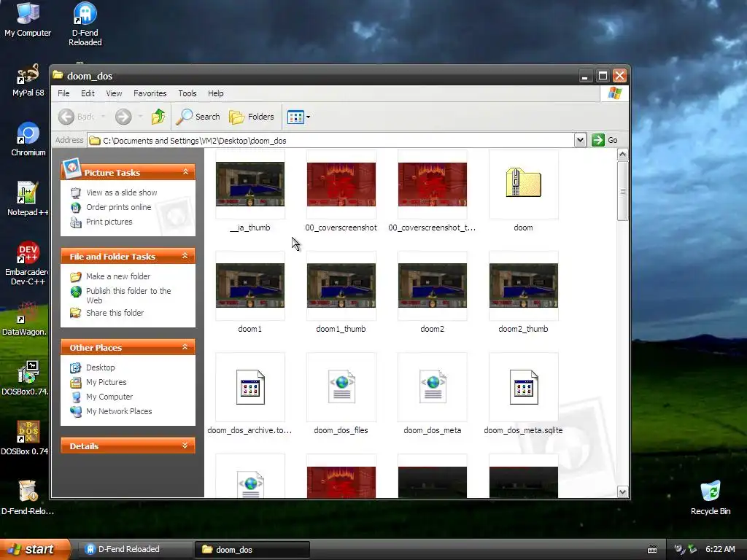Go to My Network Places
The width and height of the screenshot is (747, 560).
119,411
